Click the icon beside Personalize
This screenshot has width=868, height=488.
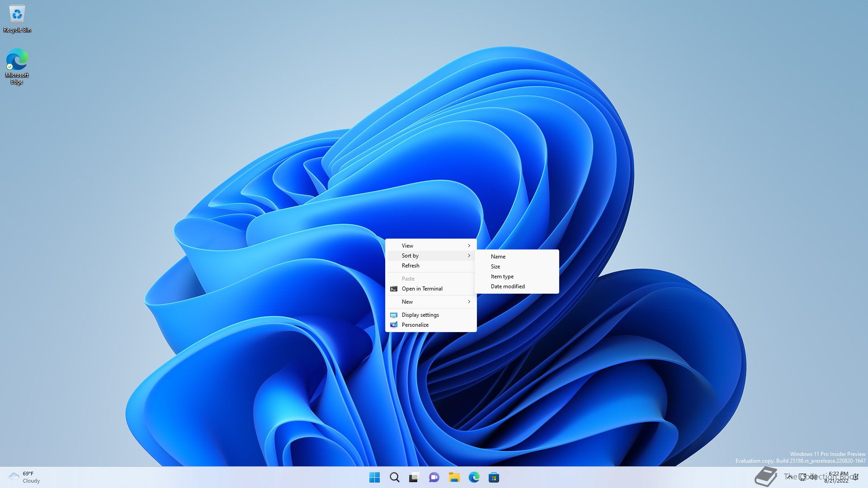click(x=394, y=325)
